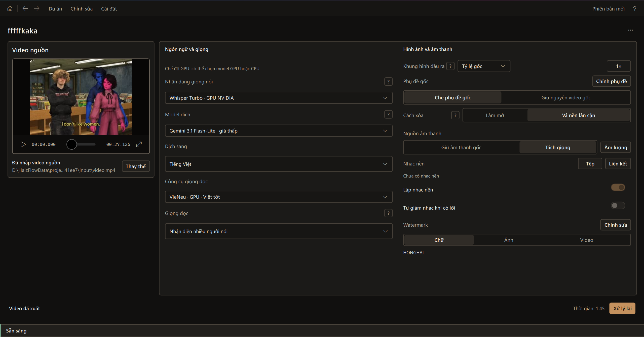This screenshot has width=644, height=337.
Task: Click the back arrow navigation icon
Action: pyautogui.click(x=25, y=9)
